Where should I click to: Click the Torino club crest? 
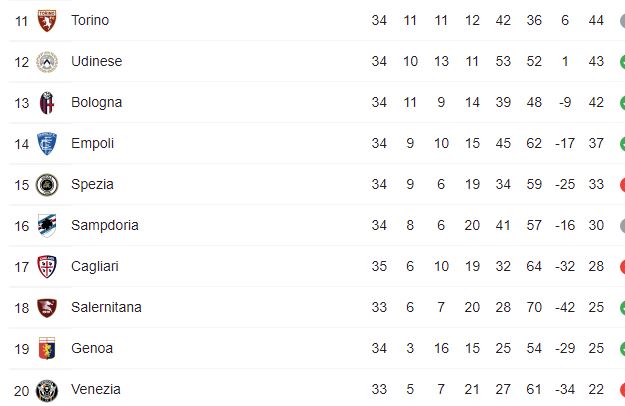click(x=46, y=21)
